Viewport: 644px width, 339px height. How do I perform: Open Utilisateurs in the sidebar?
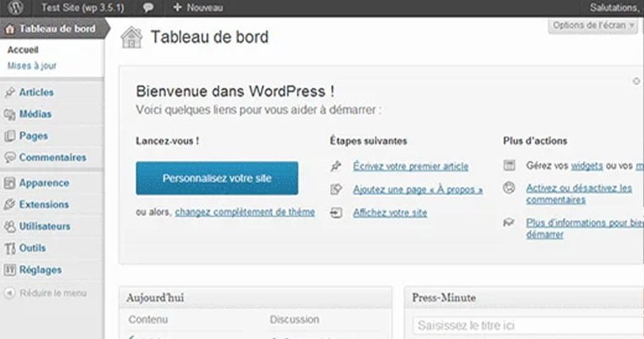click(x=44, y=226)
